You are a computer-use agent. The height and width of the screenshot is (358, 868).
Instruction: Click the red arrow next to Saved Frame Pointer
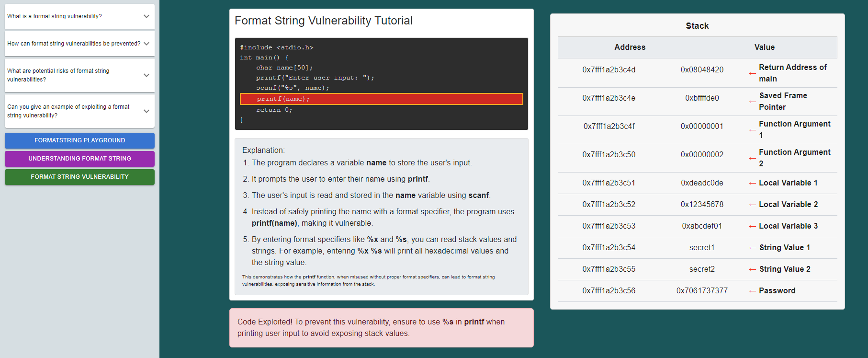click(752, 102)
